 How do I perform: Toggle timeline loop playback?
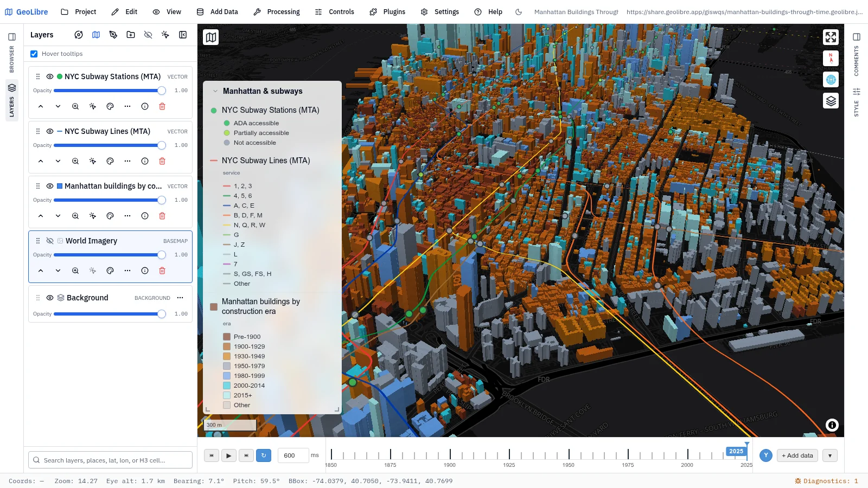click(264, 455)
